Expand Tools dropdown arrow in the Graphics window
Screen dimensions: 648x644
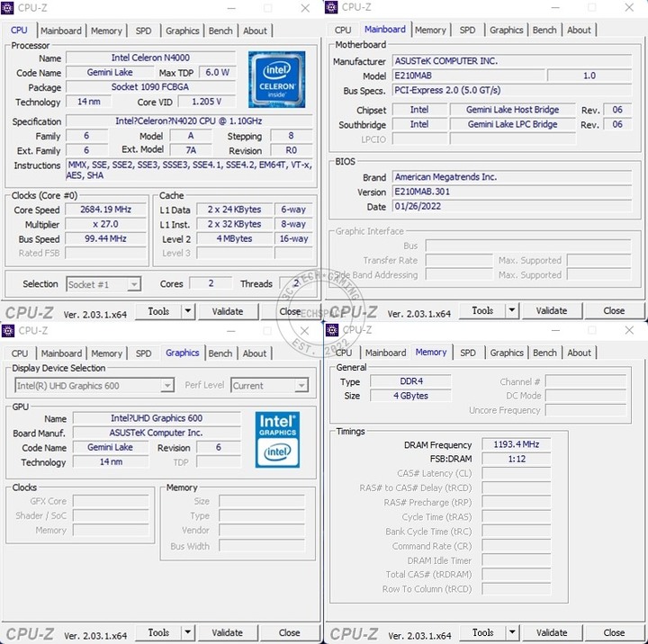[188, 632]
